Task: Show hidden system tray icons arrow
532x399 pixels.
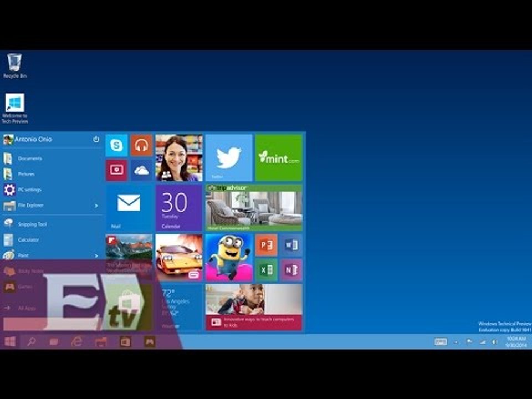Action: pyautogui.click(x=456, y=342)
